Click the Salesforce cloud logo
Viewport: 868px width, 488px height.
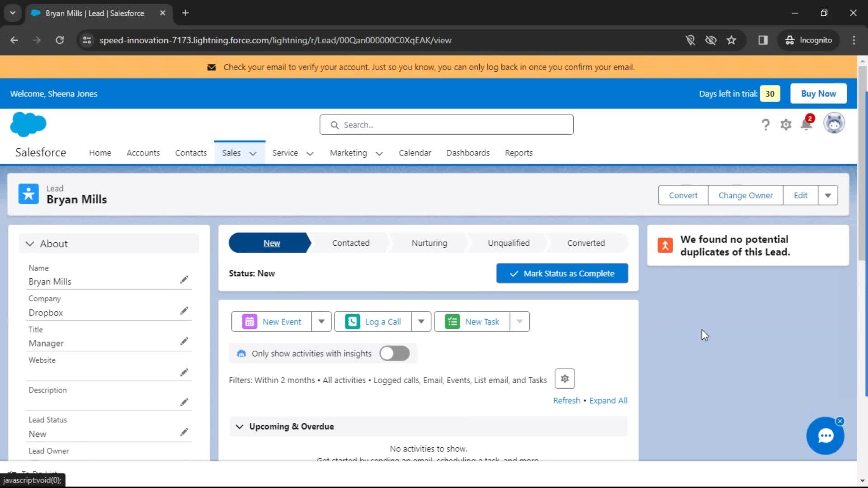point(28,124)
